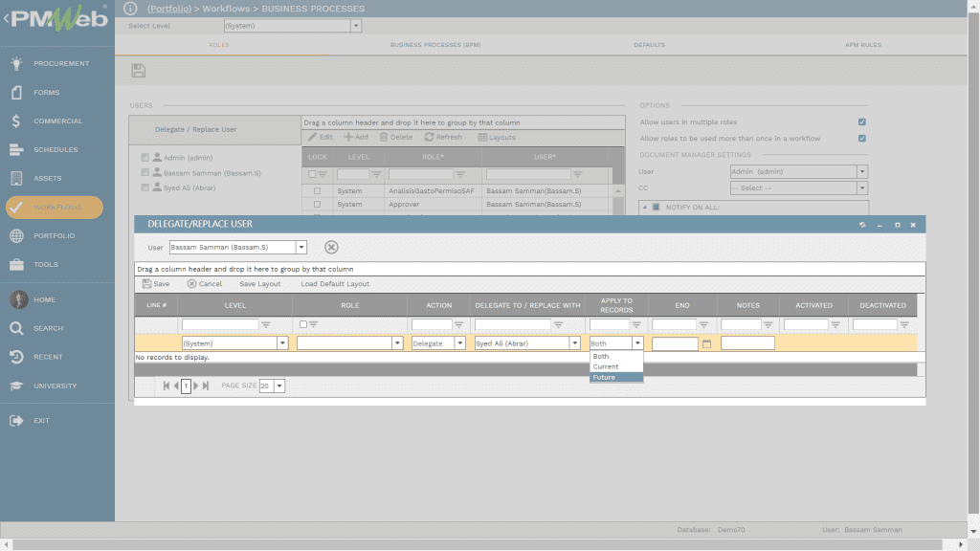Clear the user with the circled X icon
The width and height of the screenshot is (980, 551).
331,248
